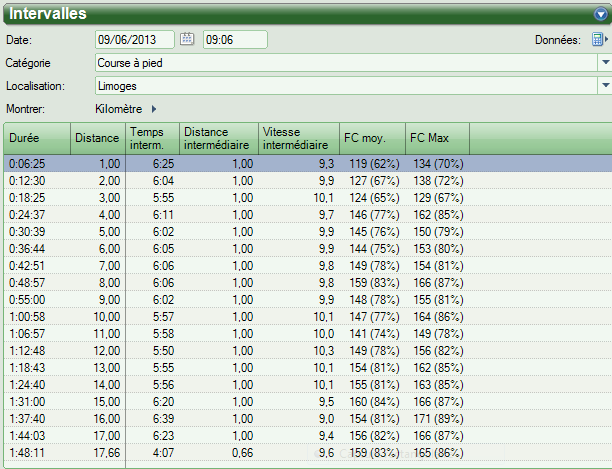Collapse the Intervalles panel with round arrow button

pos(601,14)
